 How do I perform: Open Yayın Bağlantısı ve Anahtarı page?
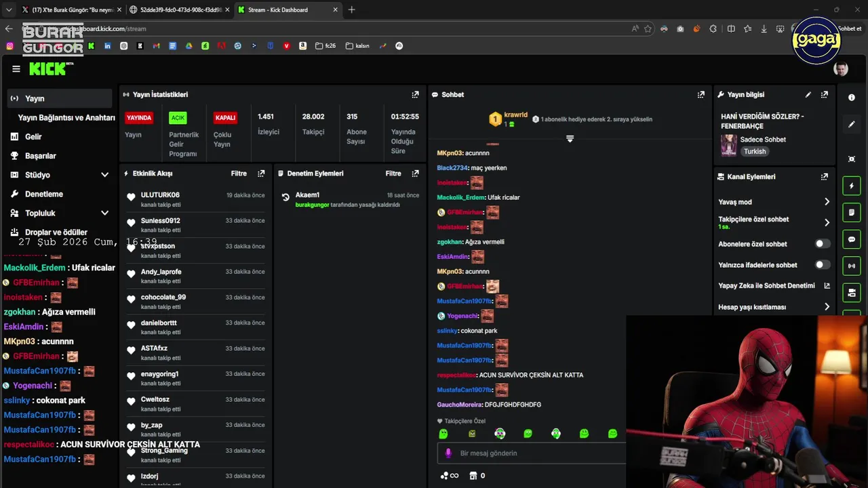[66, 117]
